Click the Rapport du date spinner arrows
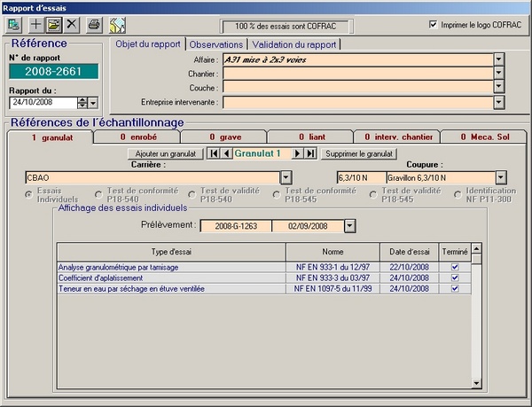This screenshot has height=407, width=532. pyautogui.click(x=83, y=102)
